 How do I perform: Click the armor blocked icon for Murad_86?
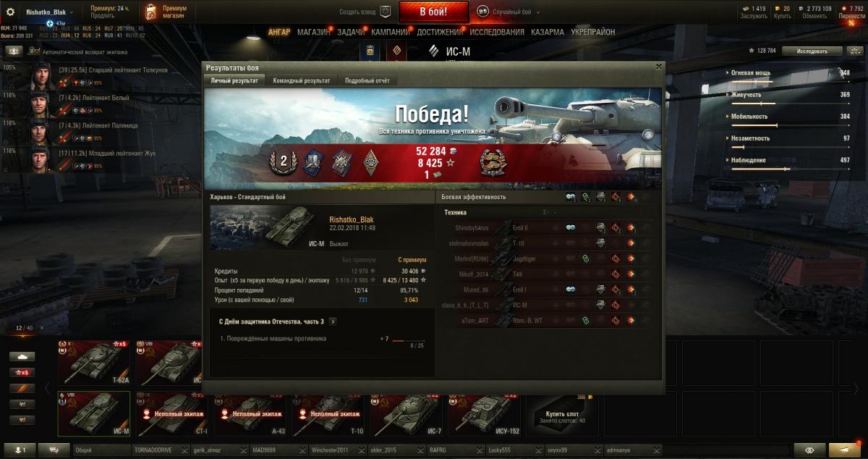coord(600,290)
